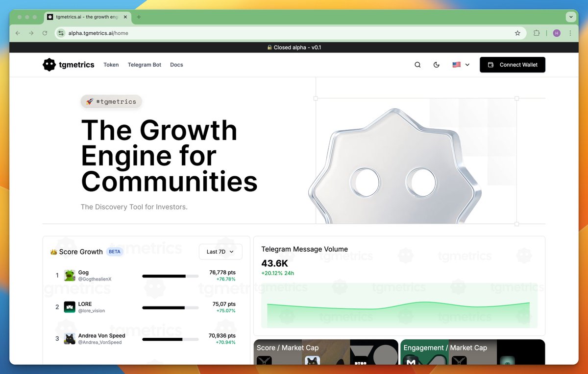Click the browser back arrow
Image resolution: width=588 pixels, height=374 pixels.
pos(18,33)
